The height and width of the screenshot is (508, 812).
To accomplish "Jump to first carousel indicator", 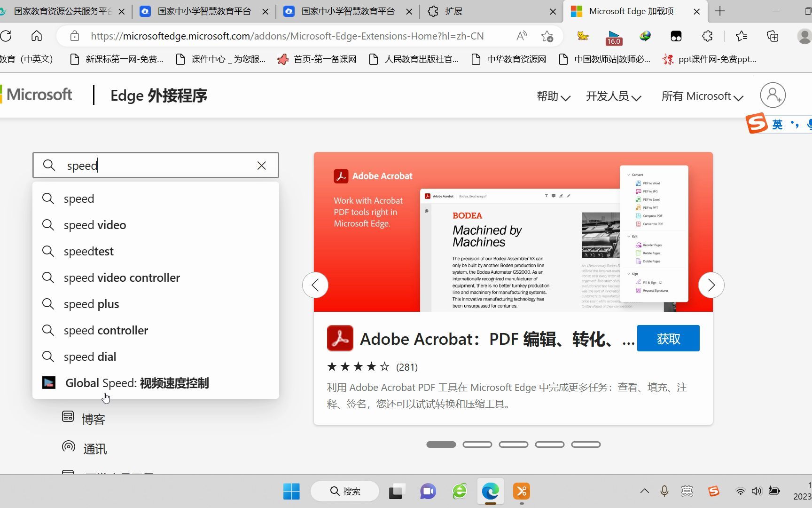I will [441, 444].
